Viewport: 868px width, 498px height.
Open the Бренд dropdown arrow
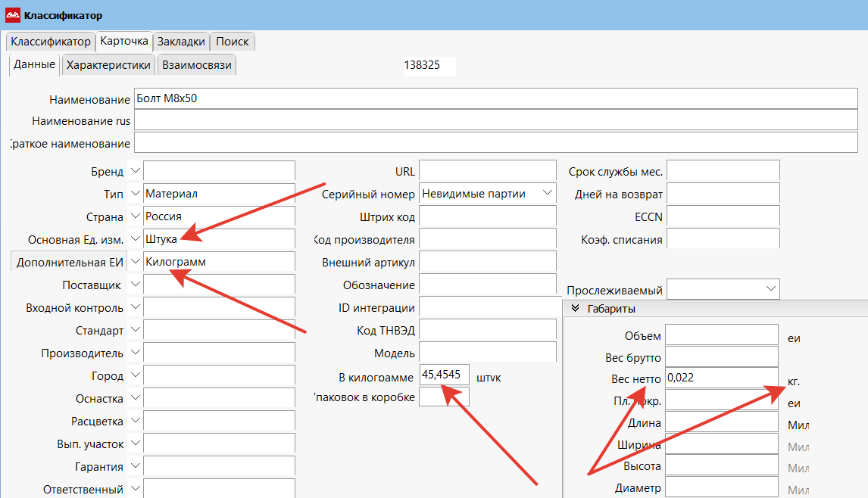(x=135, y=171)
